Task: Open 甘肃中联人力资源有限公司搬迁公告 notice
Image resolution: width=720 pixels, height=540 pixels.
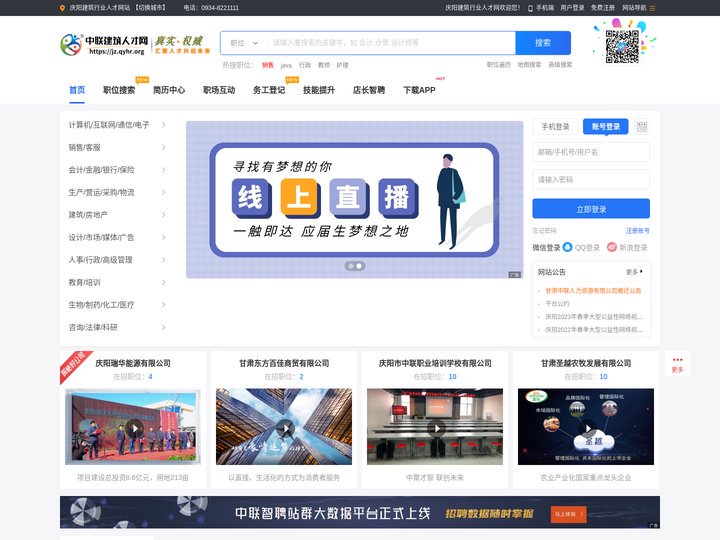Action: 593,291
